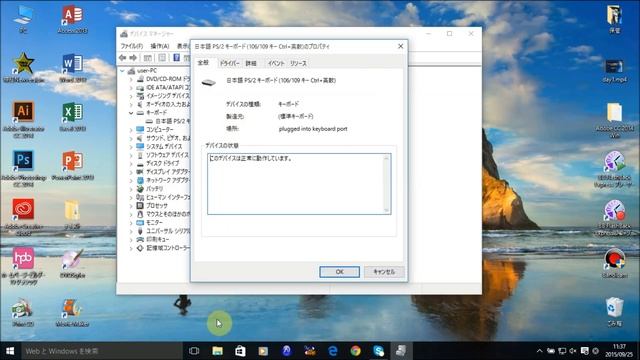Click the blue Help icon in Device Manager toolbar
This screenshot has width=640, height=360.
point(176,58)
